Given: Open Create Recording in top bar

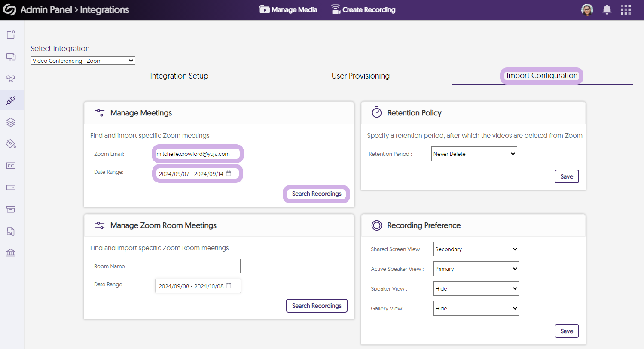Looking at the screenshot, I should pyautogui.click(x=363, y=9).
